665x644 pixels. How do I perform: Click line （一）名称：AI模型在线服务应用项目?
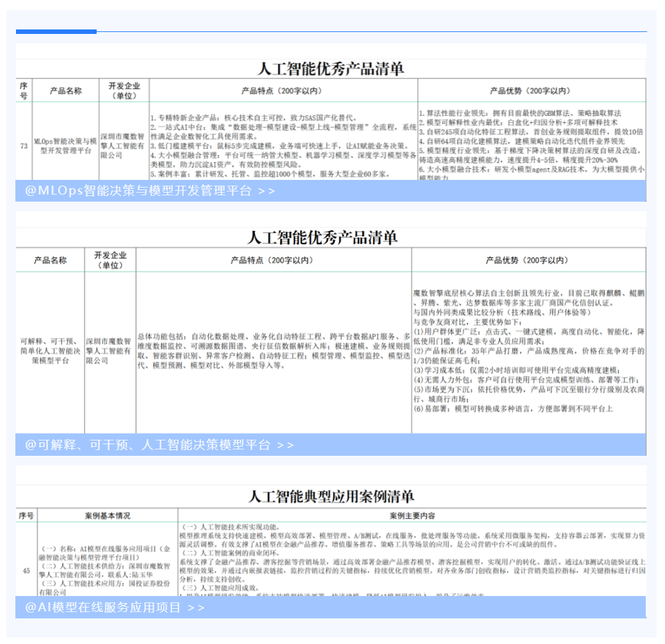click(x=105, y=553)
